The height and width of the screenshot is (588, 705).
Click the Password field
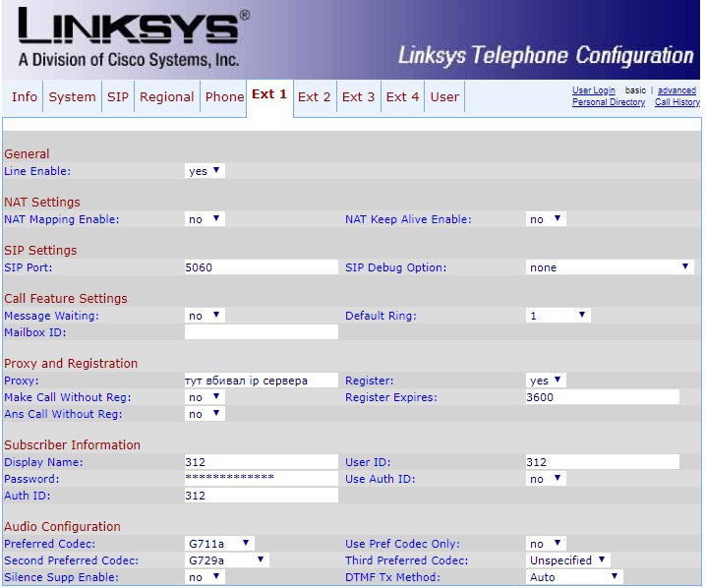262,478
